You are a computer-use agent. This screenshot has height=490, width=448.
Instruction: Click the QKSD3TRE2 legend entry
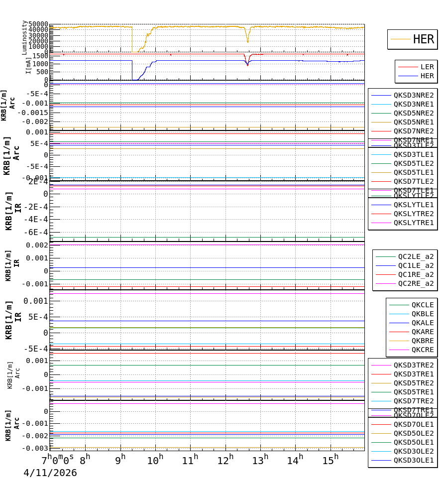(402, 366)
